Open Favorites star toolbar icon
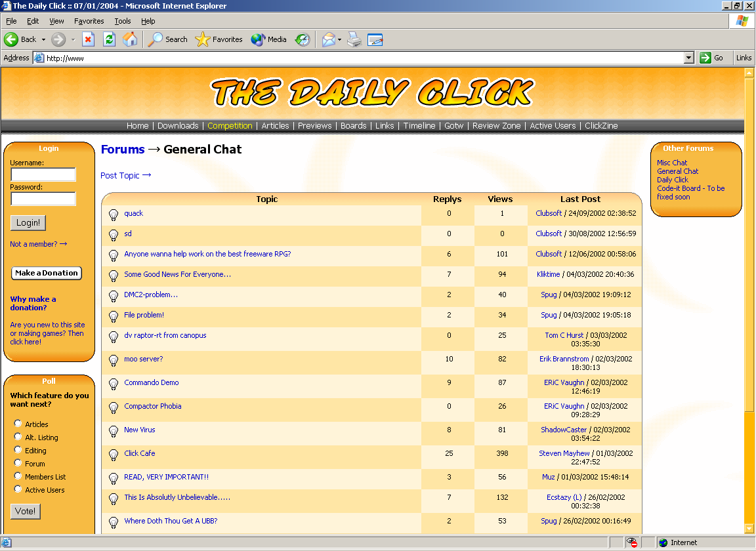This screenshot has height=551, width=756. coord(203,39)
